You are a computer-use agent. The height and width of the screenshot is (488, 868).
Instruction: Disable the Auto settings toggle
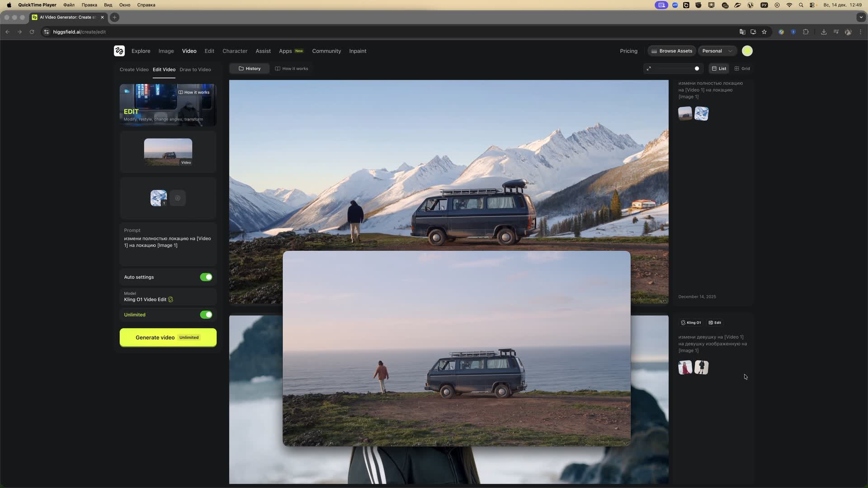pos(206,277)
